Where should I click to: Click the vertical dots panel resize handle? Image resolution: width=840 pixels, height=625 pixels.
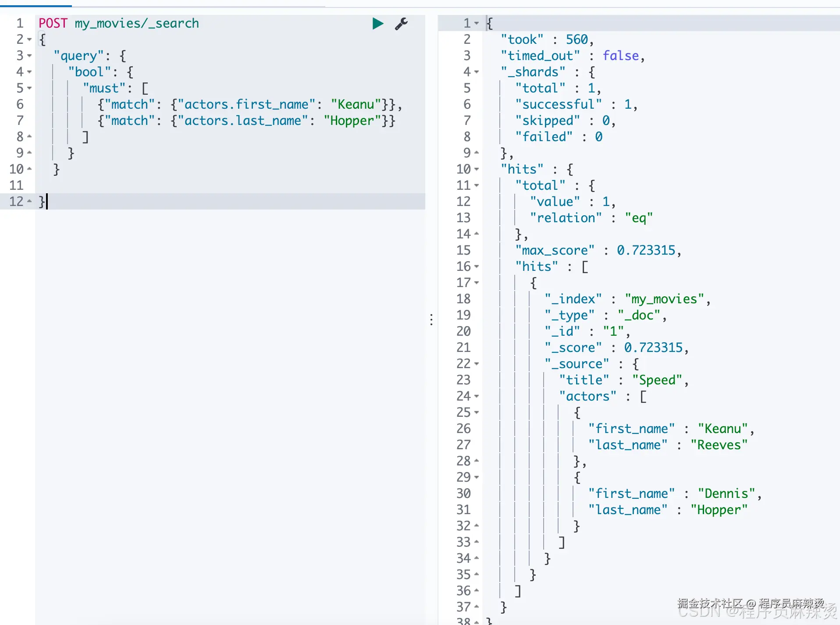[x=432, y=320]
